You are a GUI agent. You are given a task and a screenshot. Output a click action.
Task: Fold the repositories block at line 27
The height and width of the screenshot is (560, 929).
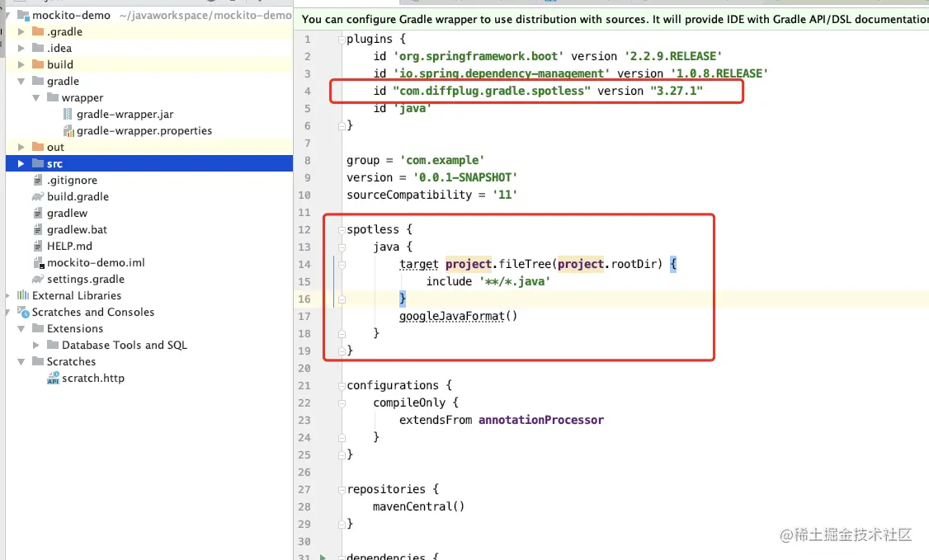pos(342,490)
